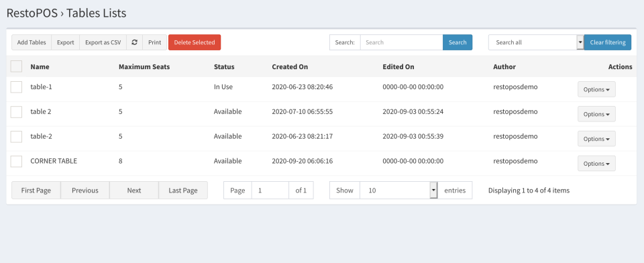Click the name cell 'CORNER TABLE'
This screenshot has height=263, width=644.
[x=54, y=161]
